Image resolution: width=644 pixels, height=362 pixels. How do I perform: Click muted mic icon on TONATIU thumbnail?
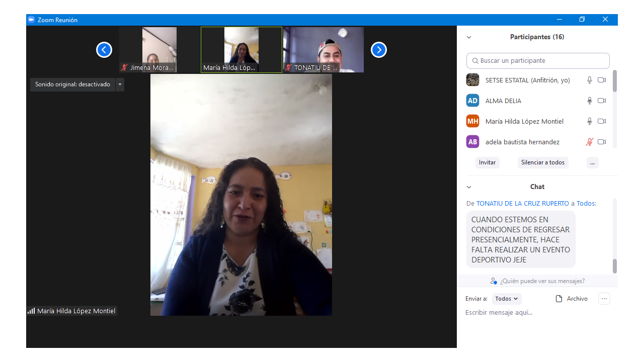click(288, 67)
